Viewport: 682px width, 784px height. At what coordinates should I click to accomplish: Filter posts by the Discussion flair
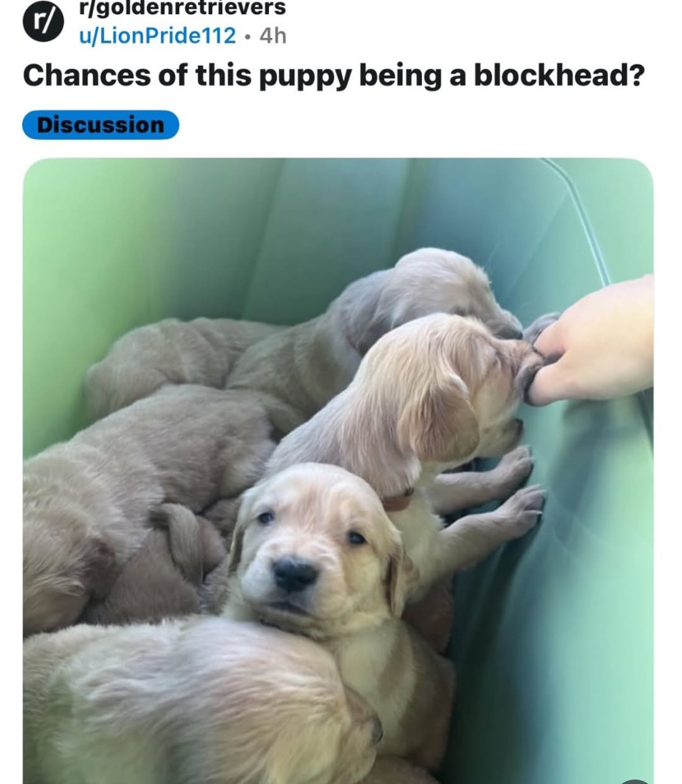point(101,124)
